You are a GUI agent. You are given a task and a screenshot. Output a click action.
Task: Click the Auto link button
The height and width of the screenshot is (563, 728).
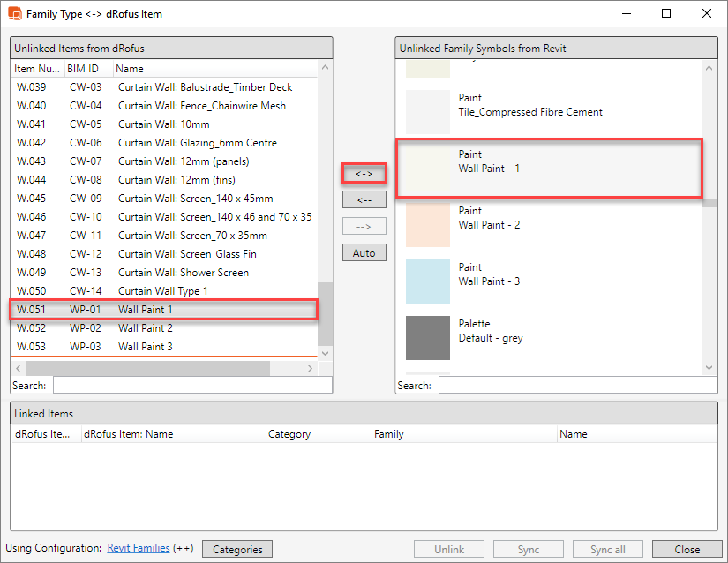tap(364, 253)
